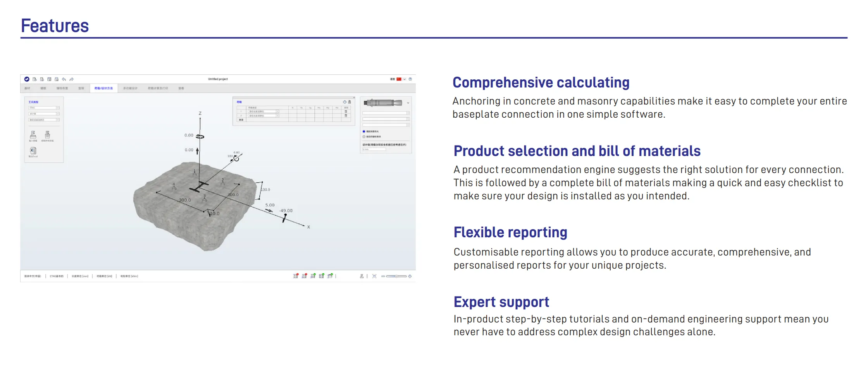Viewport: 868px width, 367px height.
Task: Click the 简体中文(中国) status bar entry
Action: pyautogui.click(x=33, y=276)
